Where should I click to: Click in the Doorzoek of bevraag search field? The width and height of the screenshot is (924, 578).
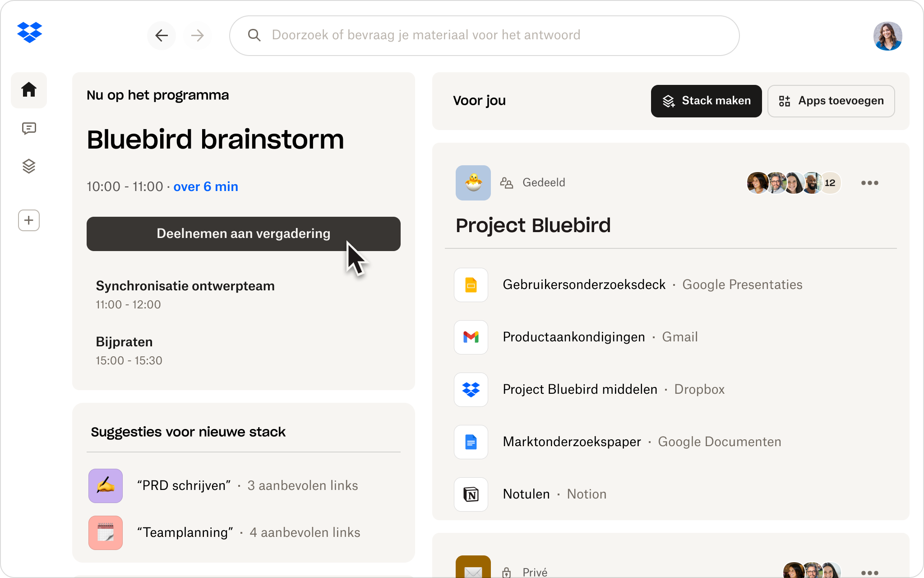click(x=485, y=36)
